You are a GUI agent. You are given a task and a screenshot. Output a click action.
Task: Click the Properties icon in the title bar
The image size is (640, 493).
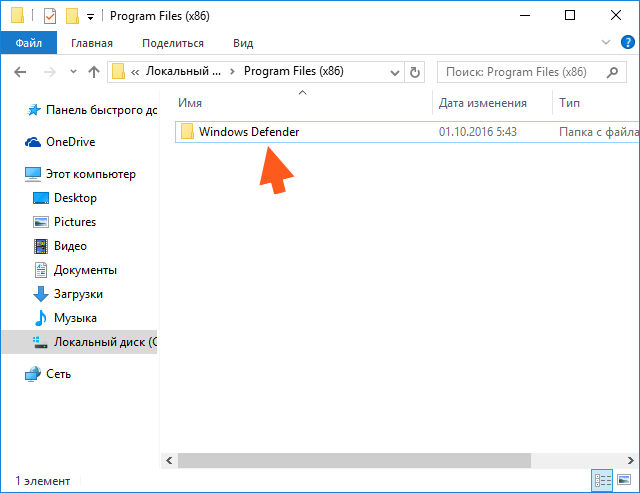[x=50, y=16]
